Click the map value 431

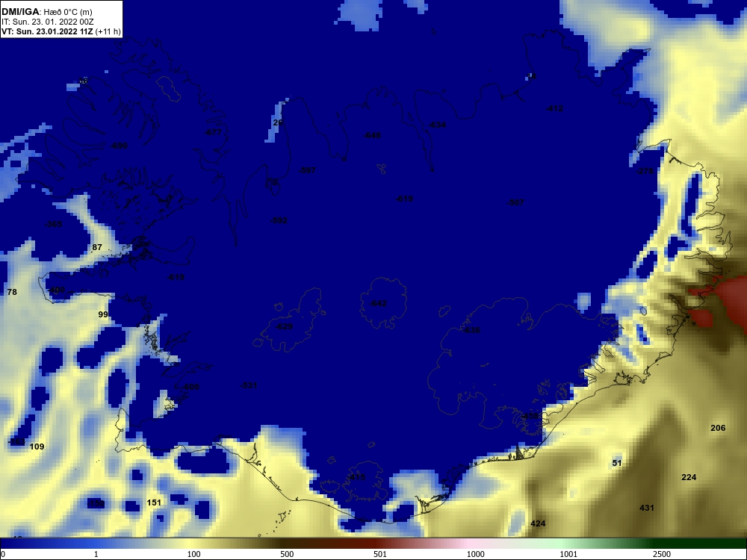[x=646, y=508]
